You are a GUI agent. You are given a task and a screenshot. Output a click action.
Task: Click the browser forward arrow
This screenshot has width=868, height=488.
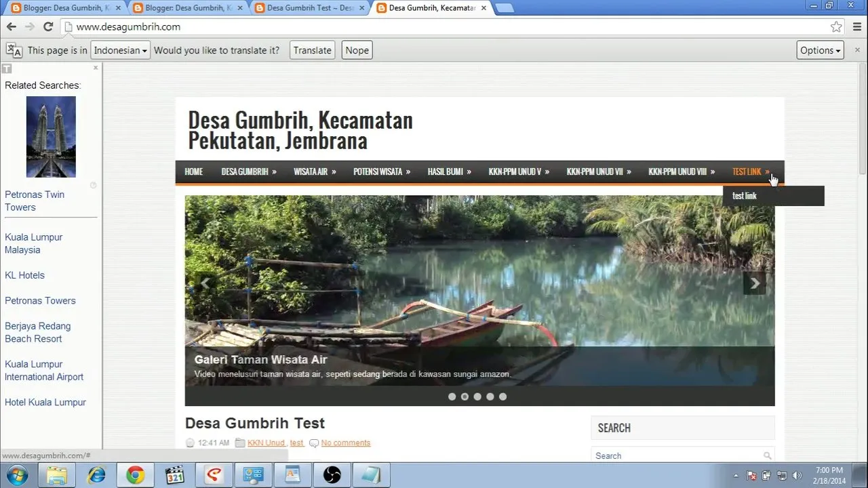click(29, 27)
